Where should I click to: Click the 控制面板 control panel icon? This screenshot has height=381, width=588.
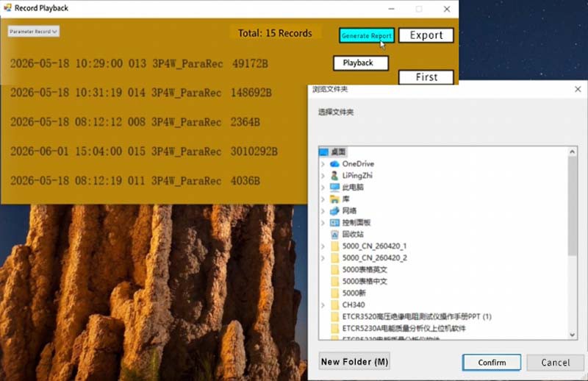tap(334, 223)
